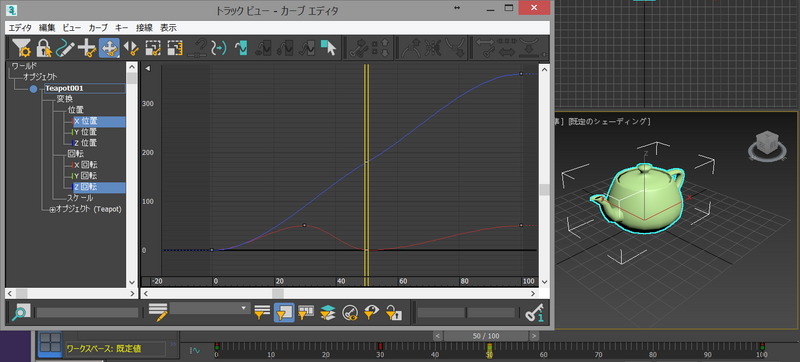
Task: Choose the Slide Keys tool
Action: tap(131, 48)
